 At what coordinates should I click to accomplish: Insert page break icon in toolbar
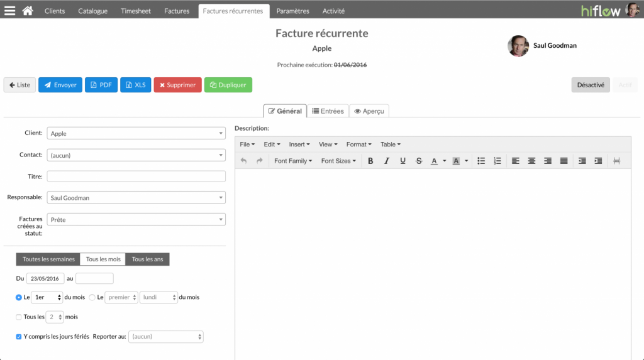click(x=616, y=161)
